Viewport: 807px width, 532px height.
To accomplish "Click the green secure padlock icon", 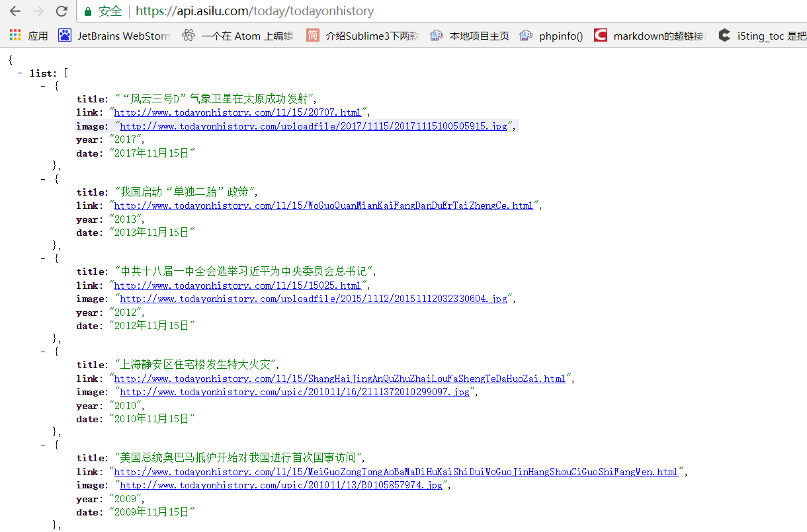I will tap(87, 11).
